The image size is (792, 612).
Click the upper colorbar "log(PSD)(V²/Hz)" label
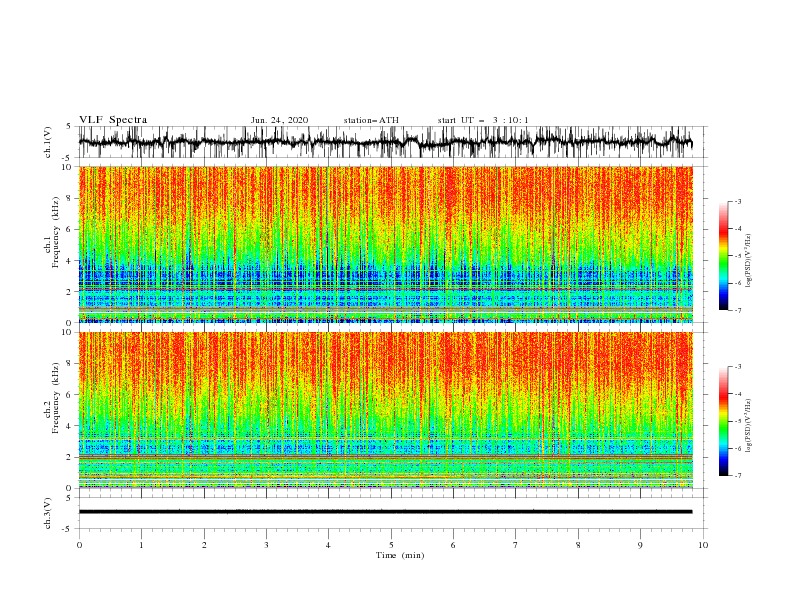pyautogui.click(x=748, y=260)
